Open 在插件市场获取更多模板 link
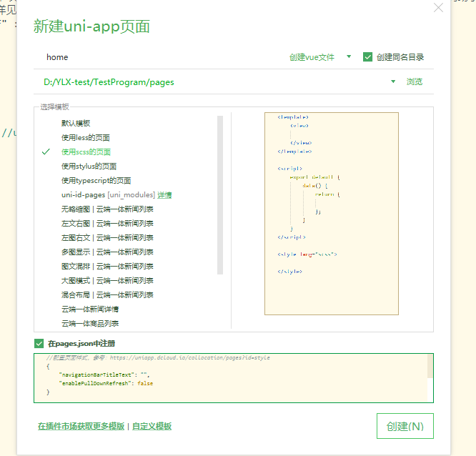Image resolution: width=476 pixels, height=456 pixels. pos(81,426)
